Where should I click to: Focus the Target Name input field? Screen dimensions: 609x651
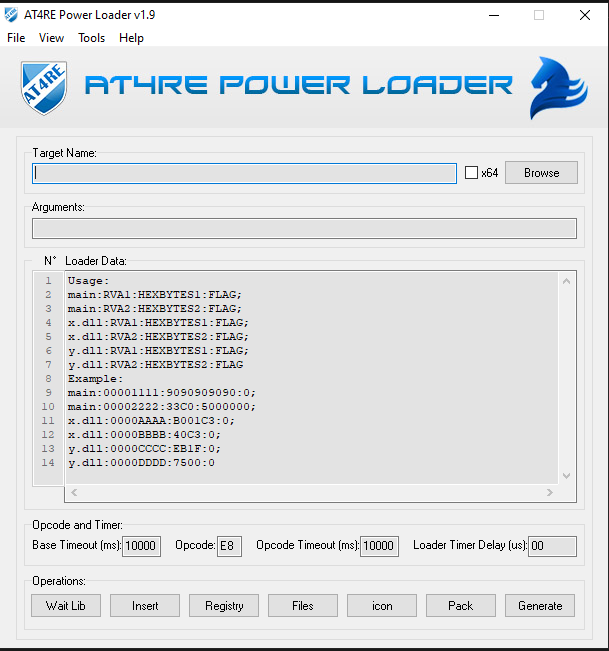[x=244, y=173]
